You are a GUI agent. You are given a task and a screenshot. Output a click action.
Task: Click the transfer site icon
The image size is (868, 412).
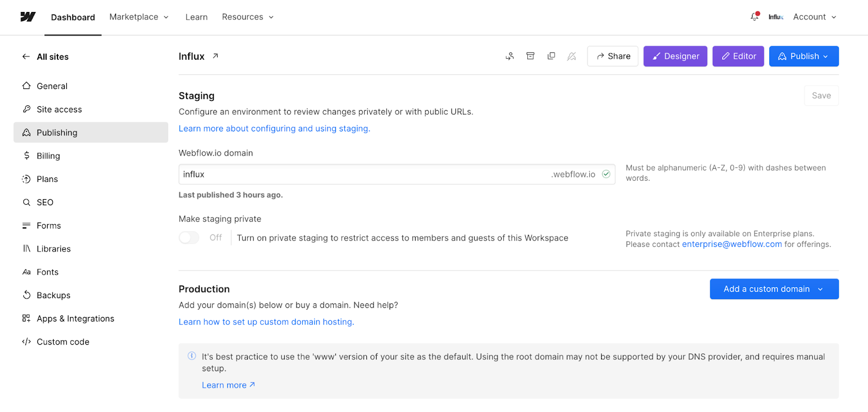pyautogui.click(x=510, y=56)
